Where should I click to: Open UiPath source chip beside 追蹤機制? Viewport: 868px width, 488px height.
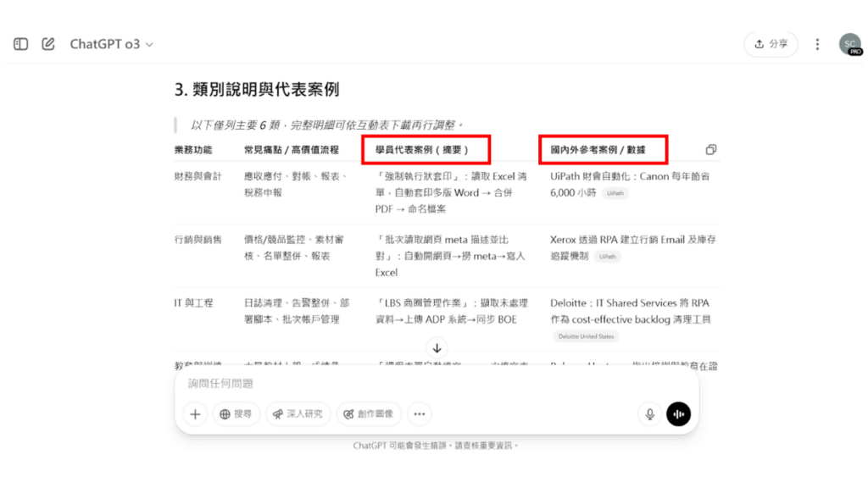point(607,257)
